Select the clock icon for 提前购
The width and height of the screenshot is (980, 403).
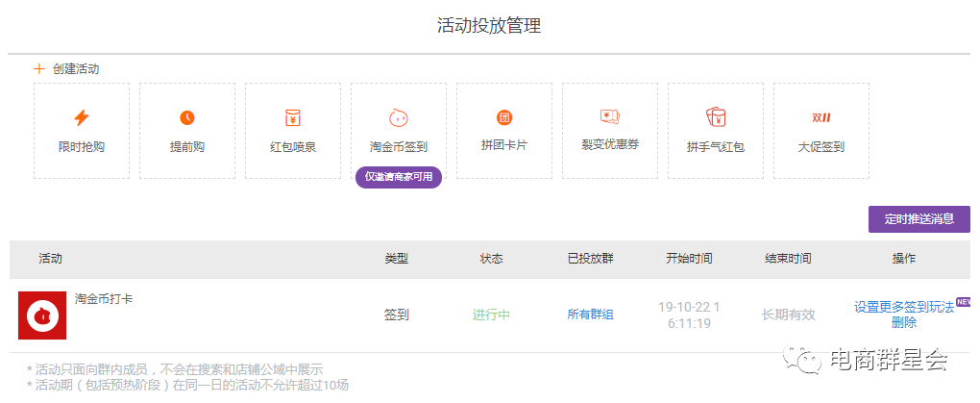pos(187,117)
